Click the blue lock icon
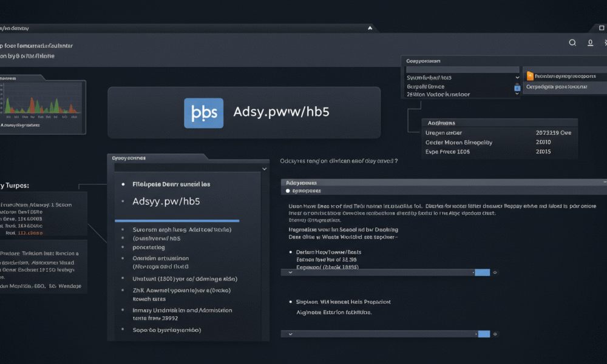 [x=517, y=89]
